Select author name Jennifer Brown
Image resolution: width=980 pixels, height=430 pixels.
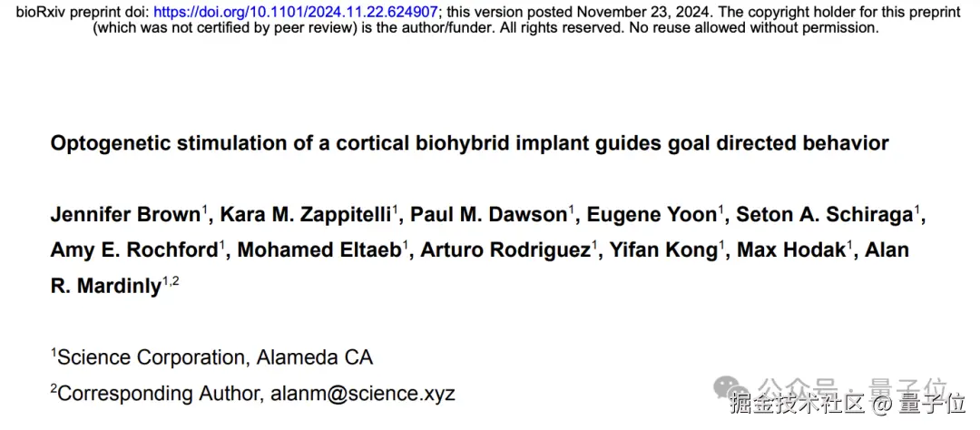tap(124, 215)
